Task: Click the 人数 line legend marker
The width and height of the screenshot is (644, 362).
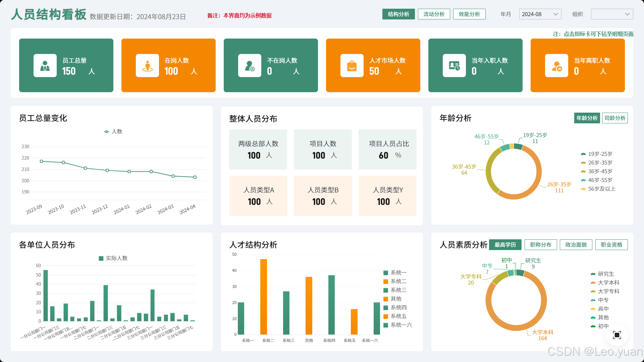Action: (107, 132)
